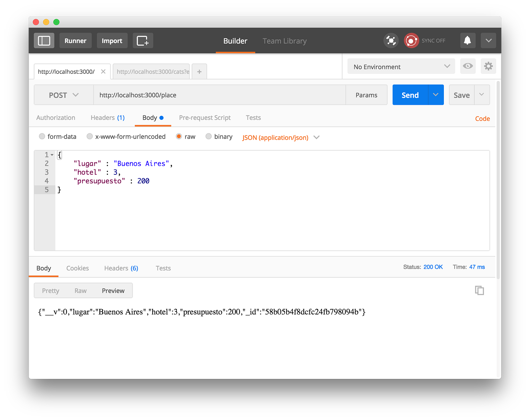Viewport: 530px width, 420px height.
Task: Click the blue Send button
Action: (410, 95)
